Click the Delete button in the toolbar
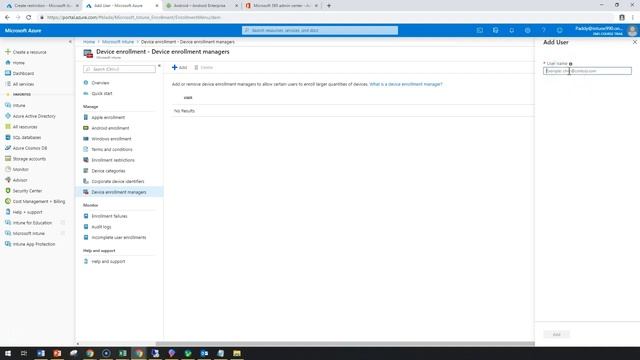This screenshot has width=640, height=360. point(204,67)
